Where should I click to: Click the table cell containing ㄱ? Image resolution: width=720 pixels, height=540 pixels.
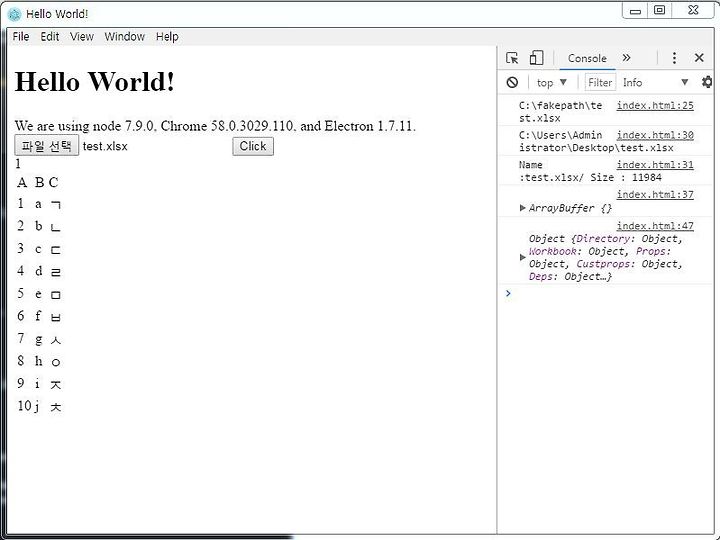point(56,204)
